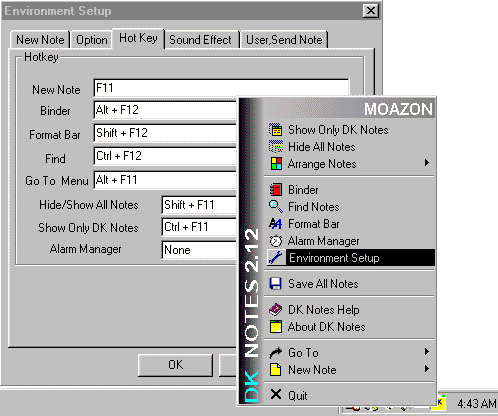The width and height of the screenshot is (498, 416).
Task: Click the Quit X icon in menu
Action: point(276,394)
